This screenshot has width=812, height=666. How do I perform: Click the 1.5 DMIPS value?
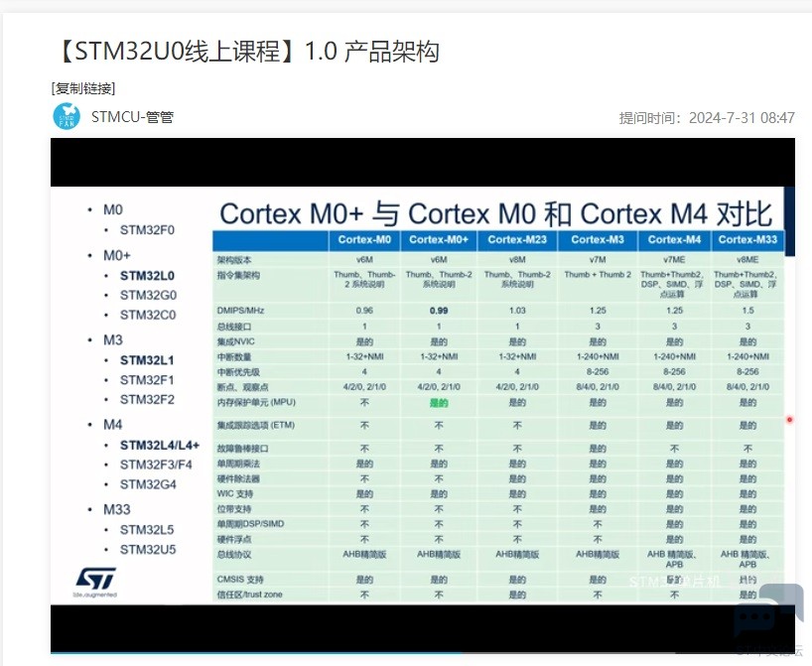click(747, 311)
